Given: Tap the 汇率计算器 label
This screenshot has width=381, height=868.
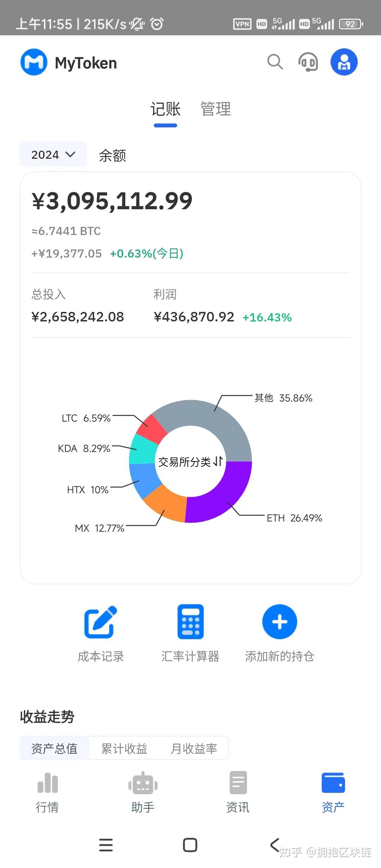Looking at the screenshot, I should tap(190, 656).
